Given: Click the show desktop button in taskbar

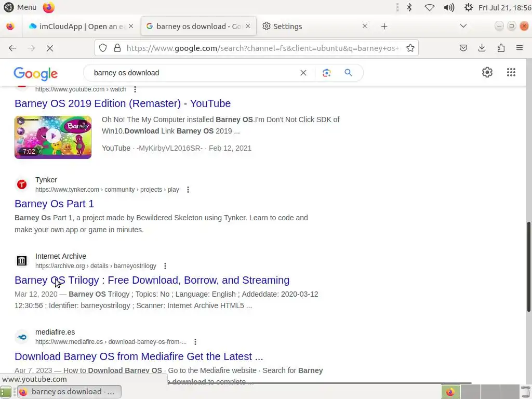Looking at the screenshot, I should click(6, 392).
